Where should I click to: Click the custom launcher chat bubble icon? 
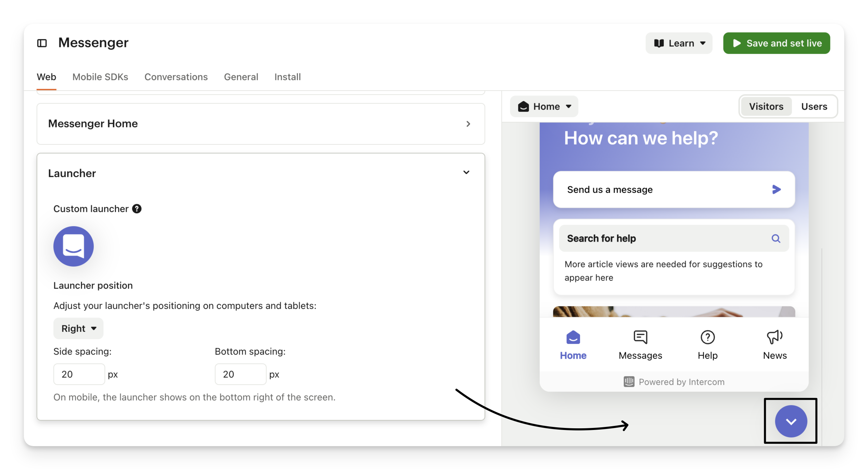[73, 246]
